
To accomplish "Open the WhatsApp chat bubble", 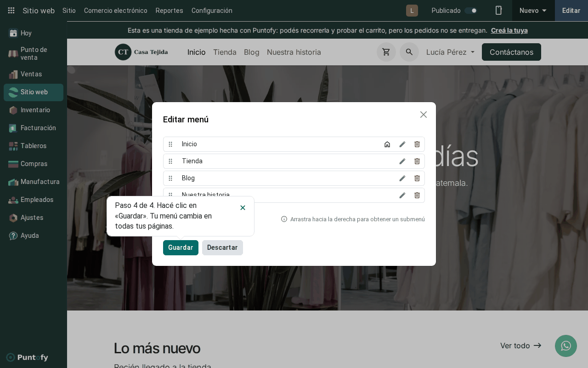I will (566, 346).
